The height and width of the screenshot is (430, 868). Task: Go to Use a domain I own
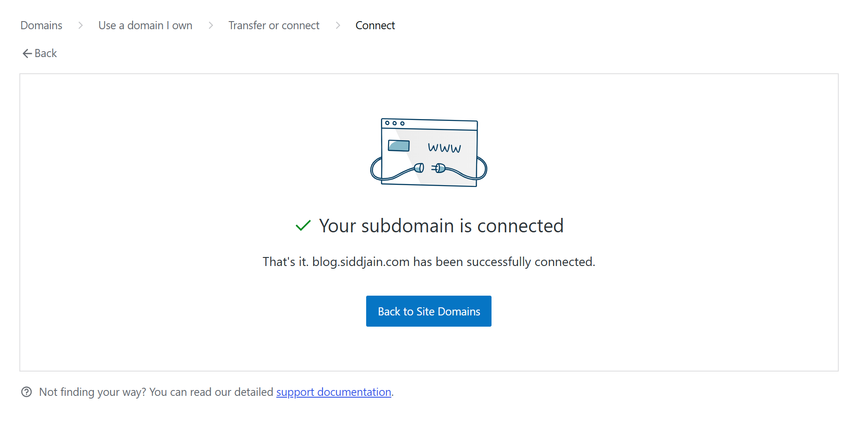[x=145, y=26]
